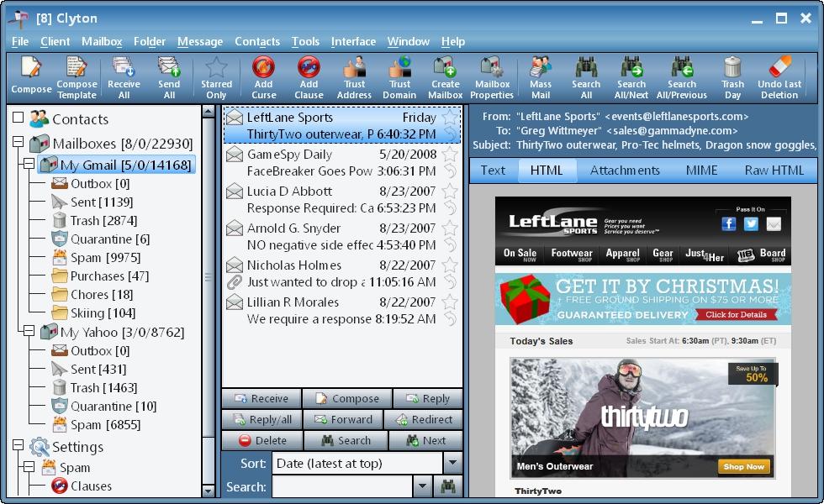Screen dimensions: 824x504
Task: Star the Lucia D Abbott message
Action: tap(450, 192)
